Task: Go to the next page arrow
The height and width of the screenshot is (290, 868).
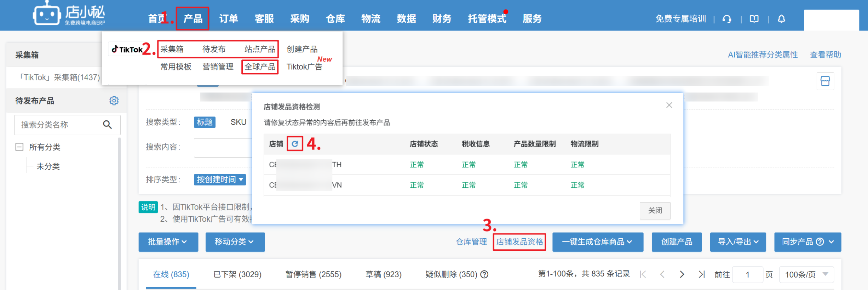Action: (x=682, y=274)
